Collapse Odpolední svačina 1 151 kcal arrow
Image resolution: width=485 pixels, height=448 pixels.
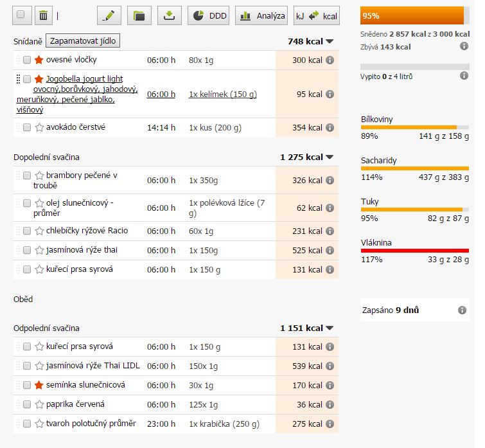click(x=330, y=328)
